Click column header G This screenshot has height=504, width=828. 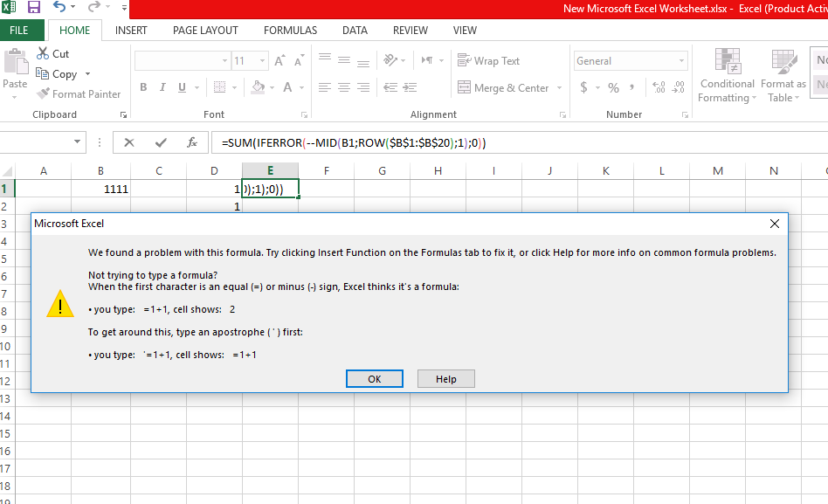(382, 170)
